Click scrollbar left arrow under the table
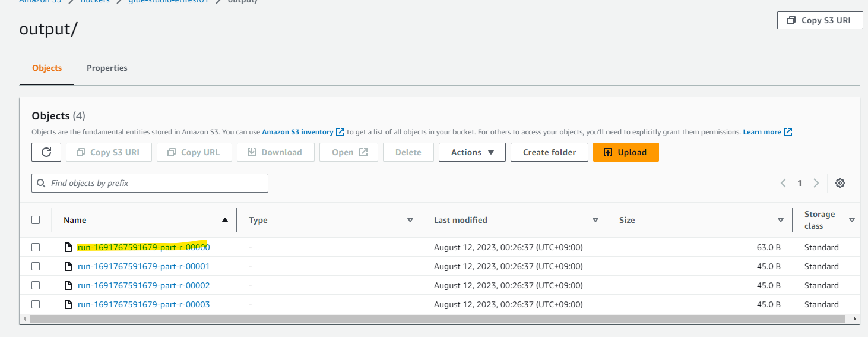Image resolution: width=868 pixels, height=337 pixels. [x=24, y=319]
